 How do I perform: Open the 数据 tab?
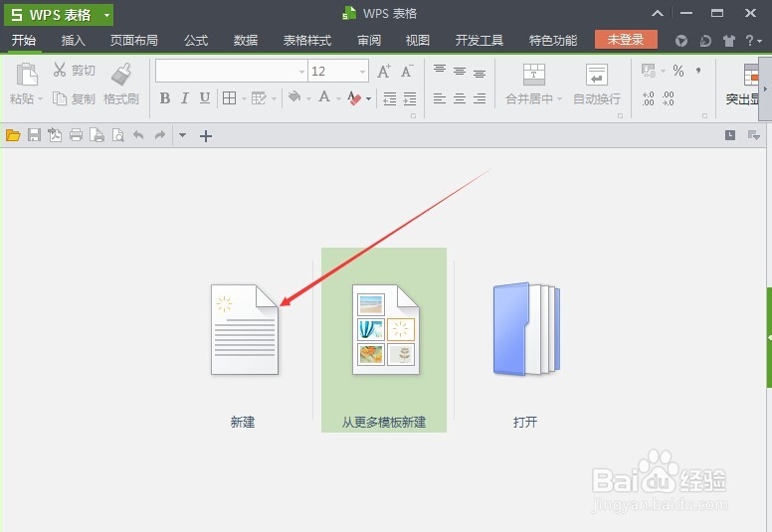click(x=245, y=41)
